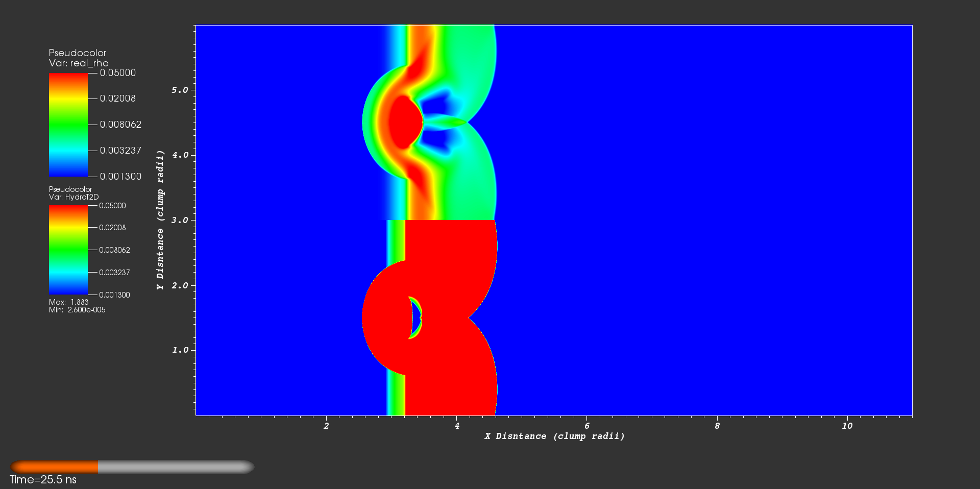Click the 'Max: 1.883' value
980x489 pixels.
[x=69, y=302]
